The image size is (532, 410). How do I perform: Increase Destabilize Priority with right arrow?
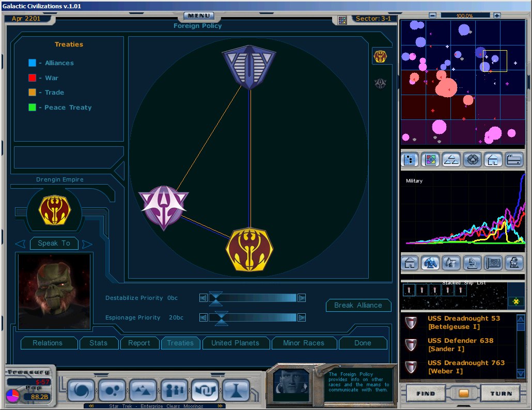(302, 298)
